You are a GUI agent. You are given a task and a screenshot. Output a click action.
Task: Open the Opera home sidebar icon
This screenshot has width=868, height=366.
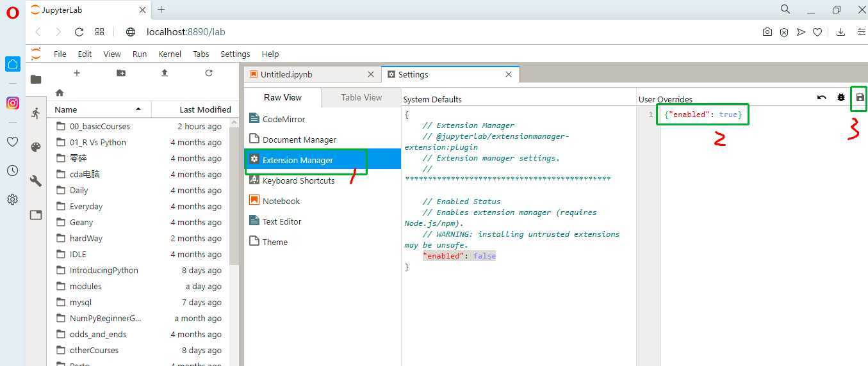(x=13, y=64)
